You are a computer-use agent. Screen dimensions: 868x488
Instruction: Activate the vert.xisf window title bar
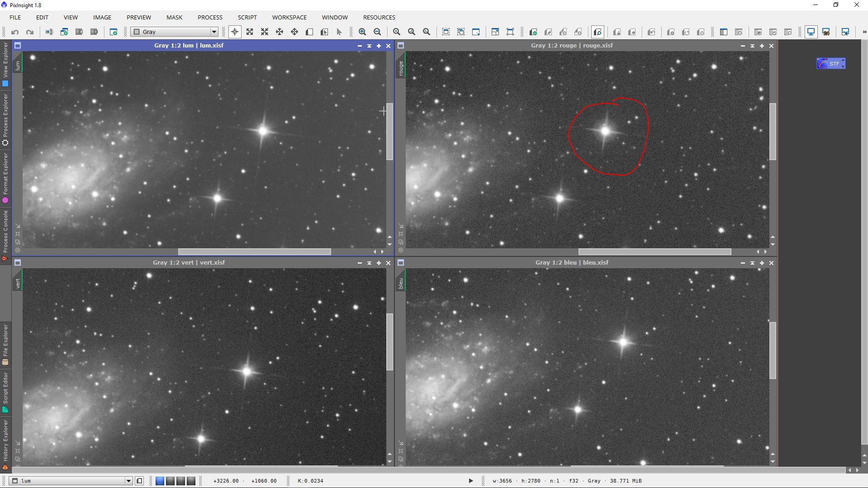(x=189, y=262)
